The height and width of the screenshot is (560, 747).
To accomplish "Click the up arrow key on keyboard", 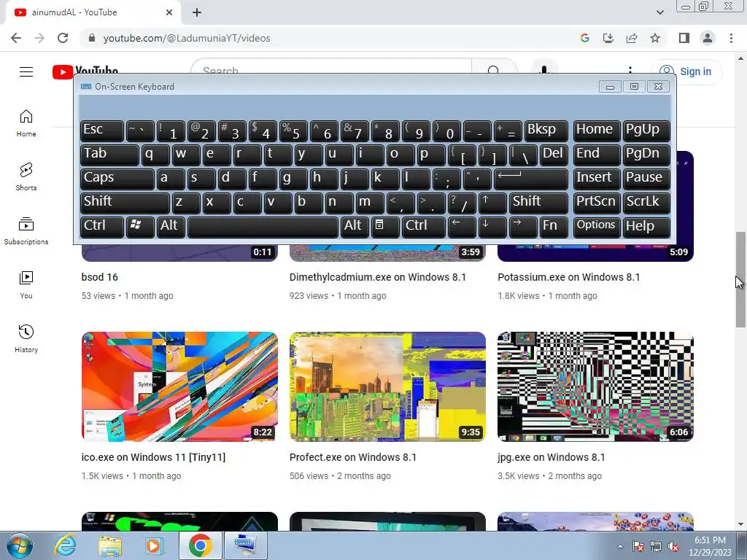I will coord(492,203).
